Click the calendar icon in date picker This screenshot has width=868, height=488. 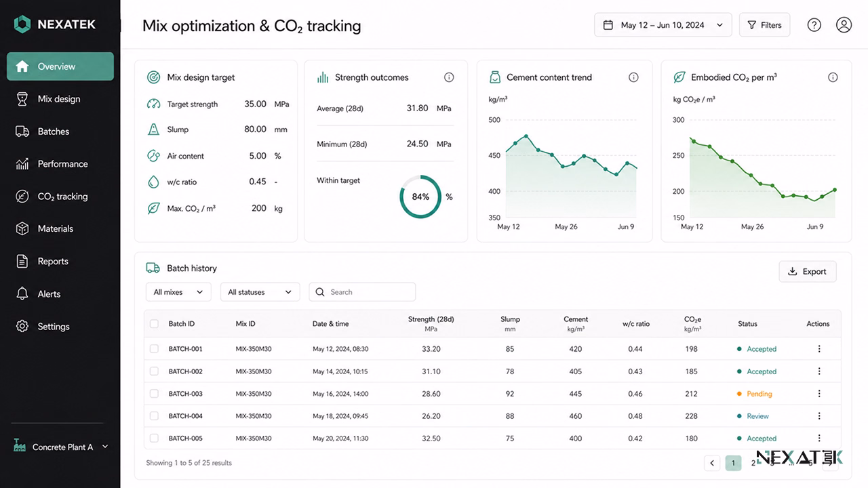608,25
